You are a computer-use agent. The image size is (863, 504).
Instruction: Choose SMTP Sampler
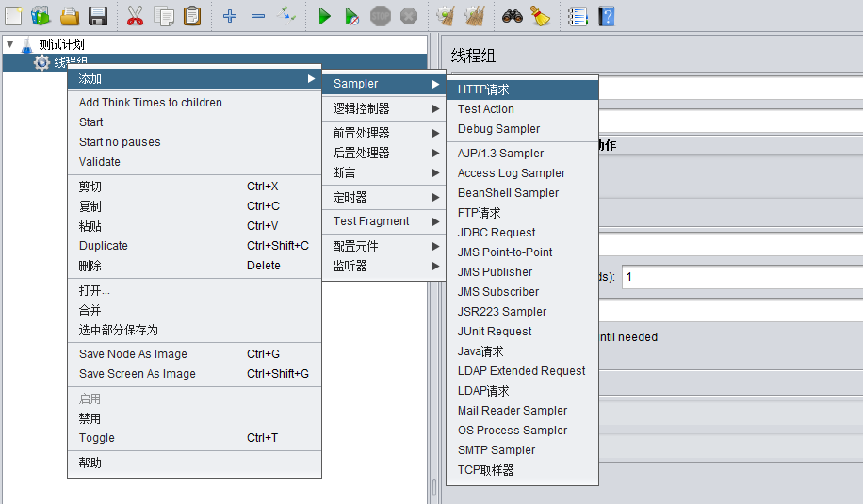pos(522,450)
